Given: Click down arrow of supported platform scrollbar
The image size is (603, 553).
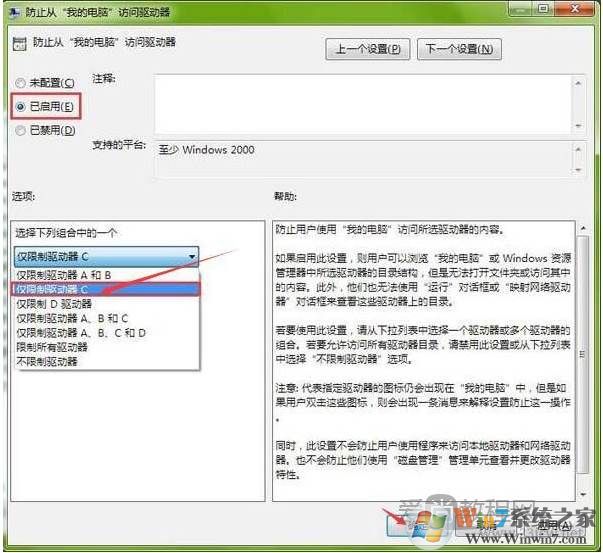Looking at the screenshot, I should coord(579,170).
